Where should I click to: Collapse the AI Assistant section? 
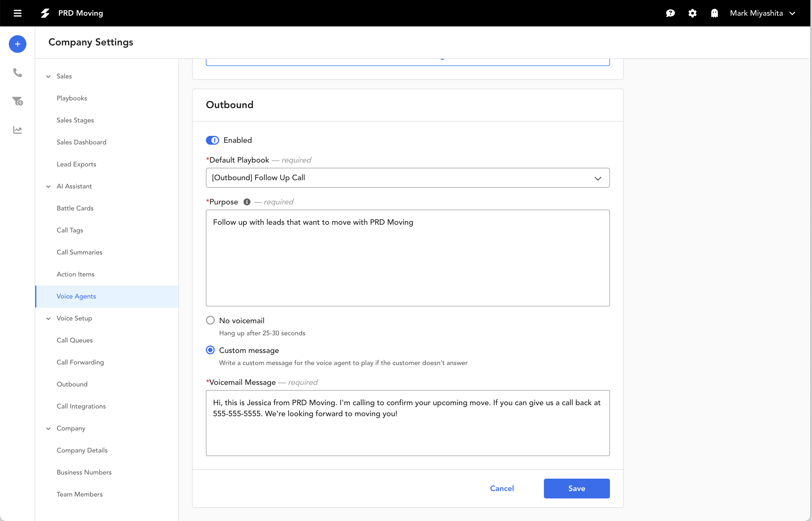click(48, 186)
